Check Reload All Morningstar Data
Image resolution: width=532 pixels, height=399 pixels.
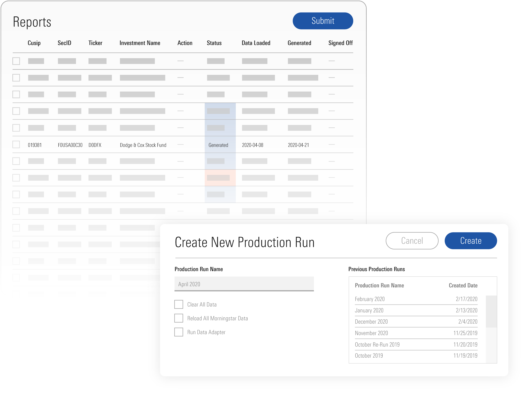click(x=179, y=318)
